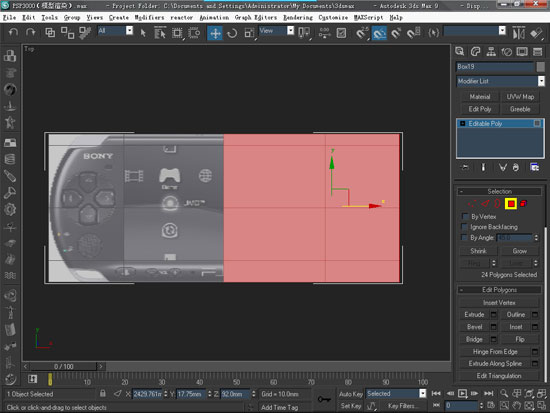
Task: Open the Motion command panel tab
Action: pyautogui.click(x=507, y=52)
